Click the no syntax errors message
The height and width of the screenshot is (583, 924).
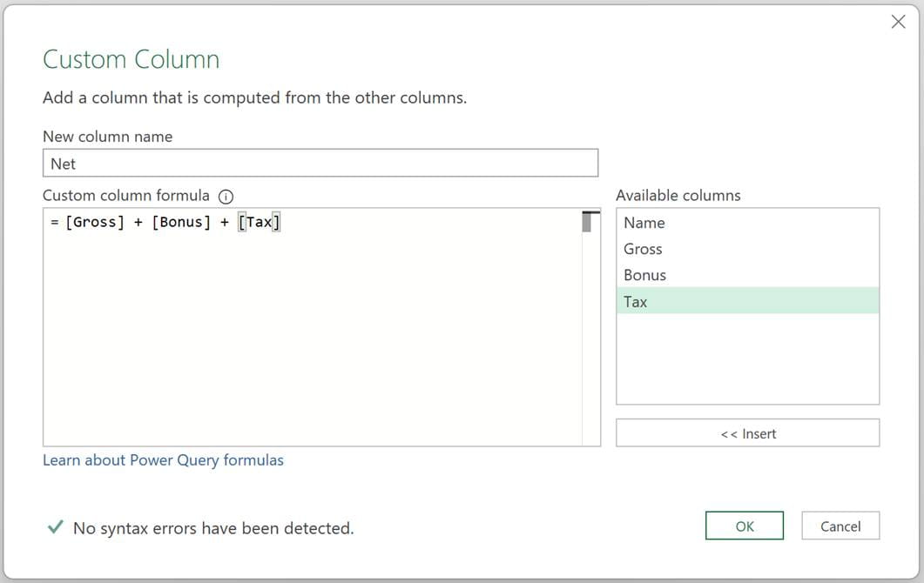coord(213,528)
